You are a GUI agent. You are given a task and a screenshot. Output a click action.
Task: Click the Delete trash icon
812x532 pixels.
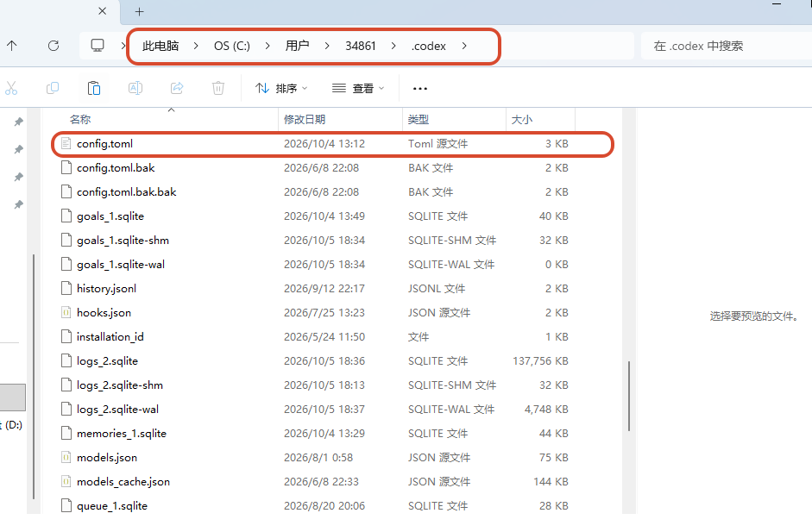(218, 88)
